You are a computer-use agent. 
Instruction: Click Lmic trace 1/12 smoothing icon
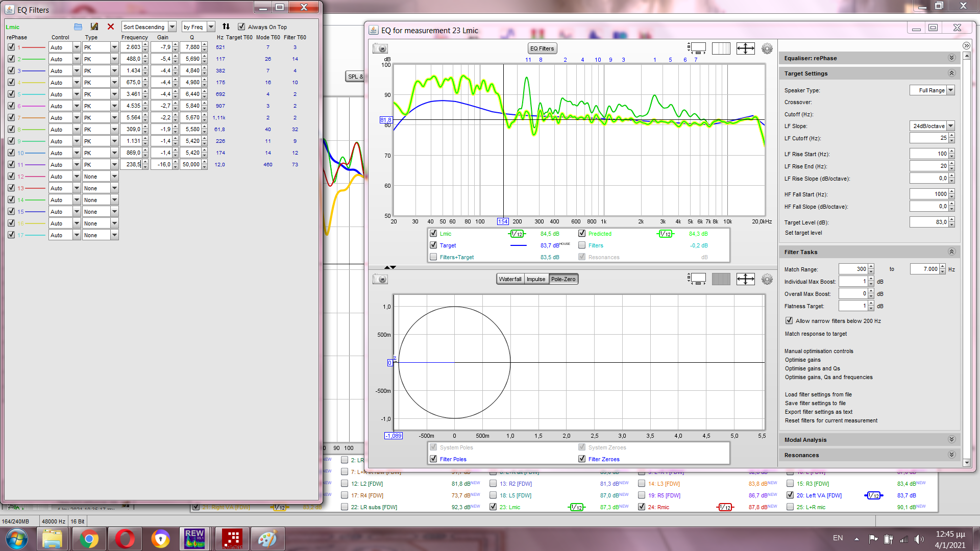tap(517, 234)
